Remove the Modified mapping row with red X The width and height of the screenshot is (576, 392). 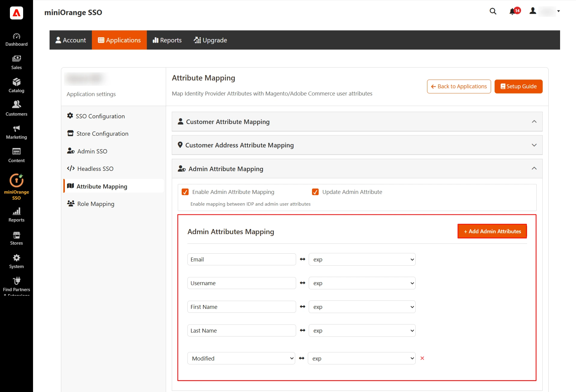[422, 358]
